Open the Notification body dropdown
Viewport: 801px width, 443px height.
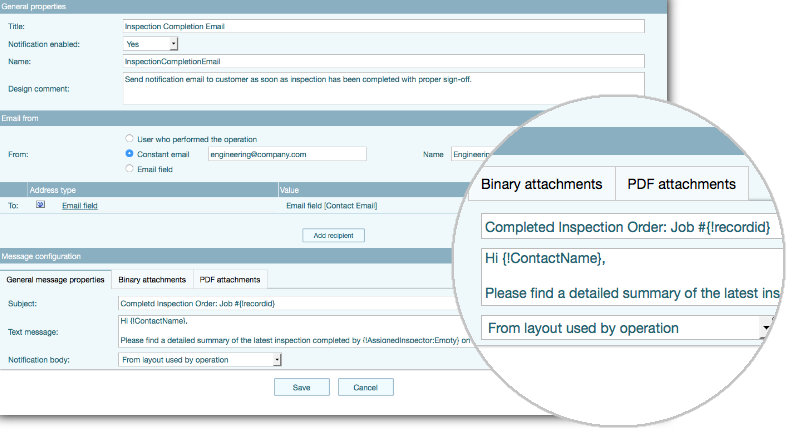[x=200, y=360]
